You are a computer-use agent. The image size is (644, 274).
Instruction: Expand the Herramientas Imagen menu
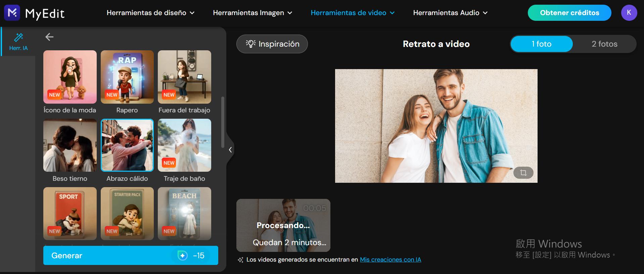pos(252,13)
